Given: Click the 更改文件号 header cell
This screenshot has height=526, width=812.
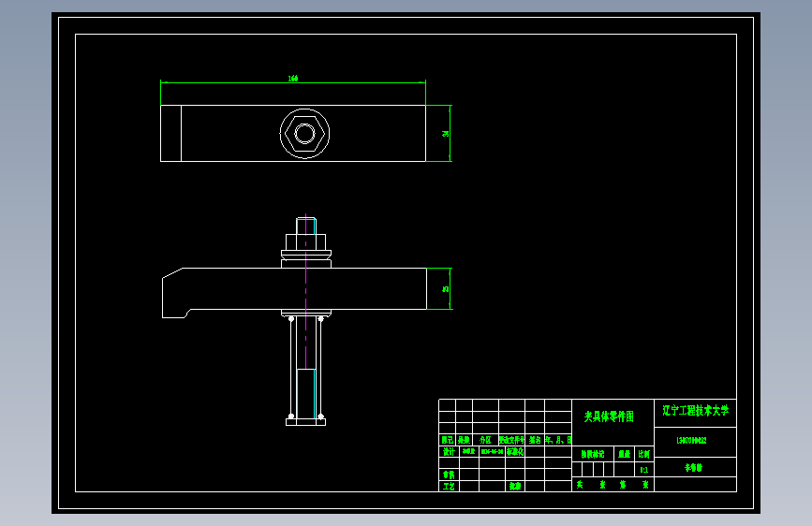Looking at the screenshot, I should [511, 440].
